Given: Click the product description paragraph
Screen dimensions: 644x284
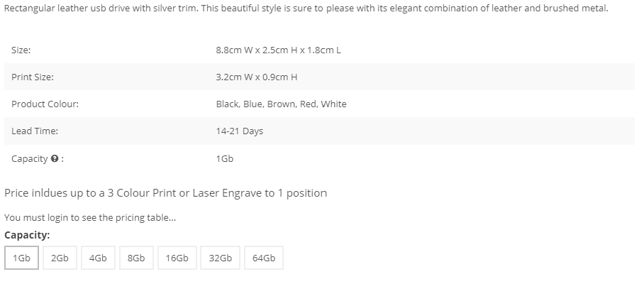Looking at the screenshot, I should (x=306, y=9).
